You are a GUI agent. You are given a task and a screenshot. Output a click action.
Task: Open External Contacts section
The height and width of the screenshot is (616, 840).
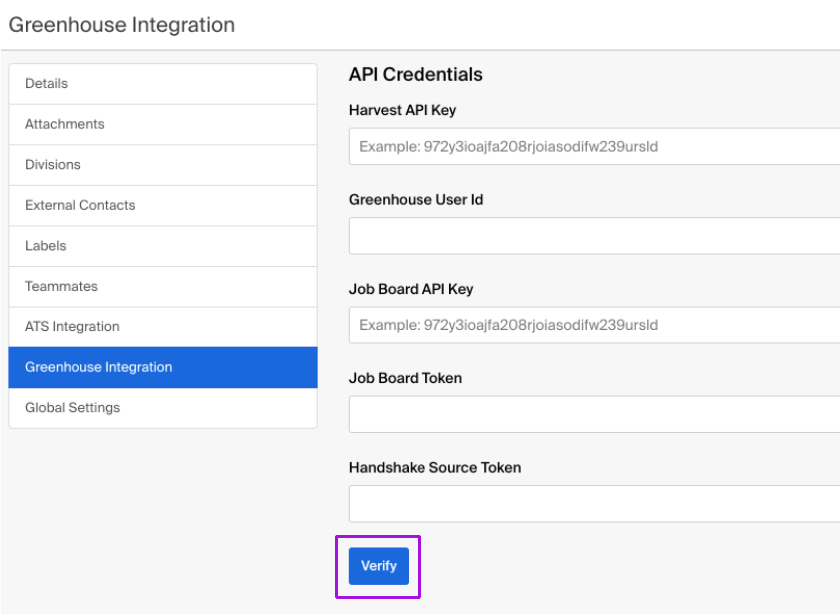[163, 205]
